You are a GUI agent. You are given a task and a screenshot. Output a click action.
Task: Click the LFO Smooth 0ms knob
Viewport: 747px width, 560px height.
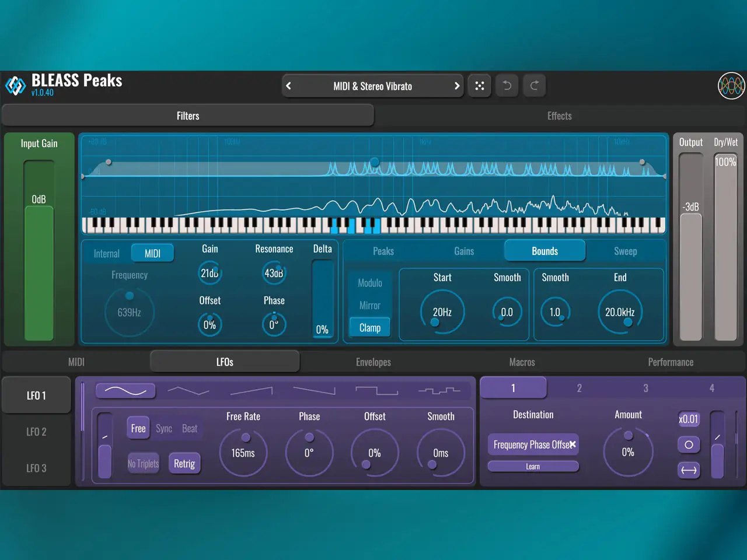(x=441, y=453)
